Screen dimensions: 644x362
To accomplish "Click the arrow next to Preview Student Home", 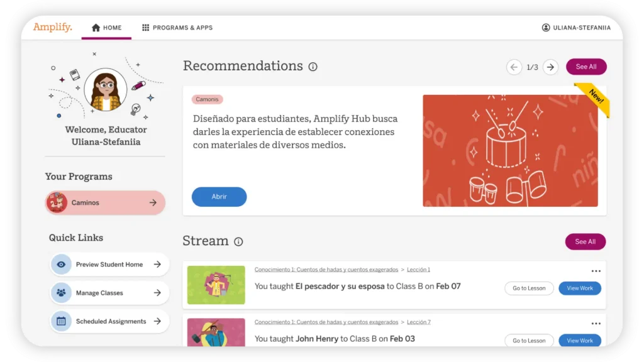I will point(157,265).
